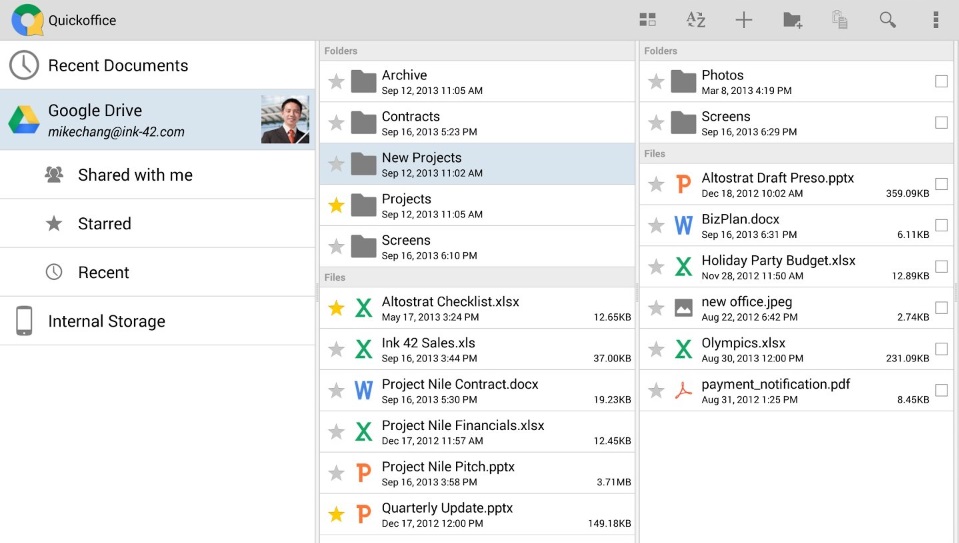Open the Shared with me section

point(135,175)
